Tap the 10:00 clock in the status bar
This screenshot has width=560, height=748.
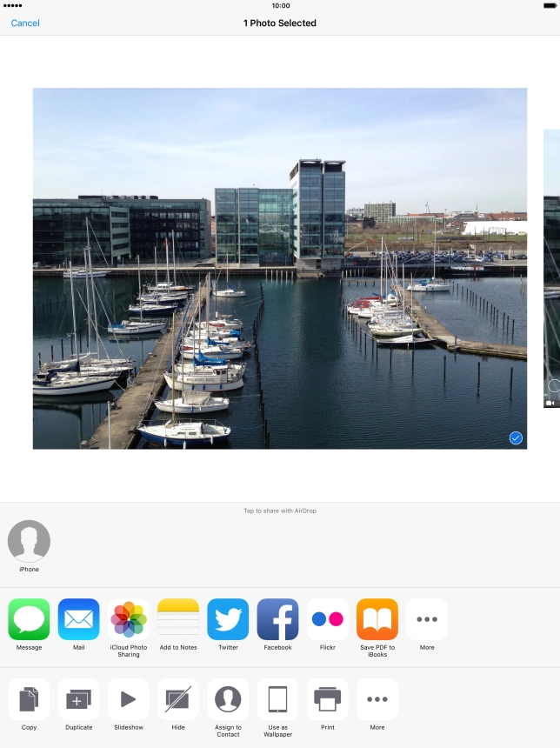[281, 6]
